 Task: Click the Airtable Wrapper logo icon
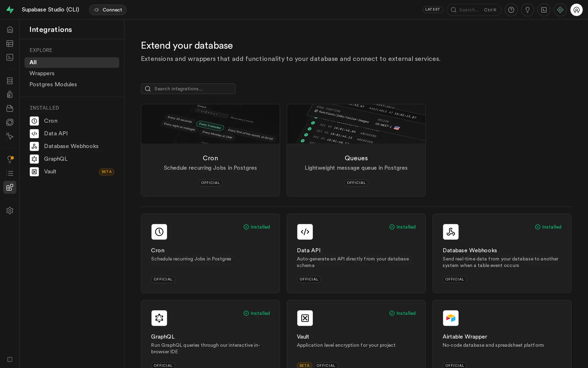[x=450, y=318]
